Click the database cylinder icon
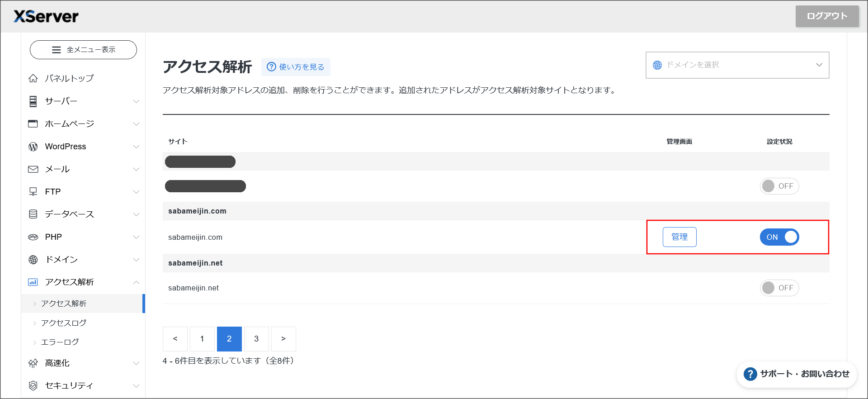 pyautogui.click(x=33, y=214)
